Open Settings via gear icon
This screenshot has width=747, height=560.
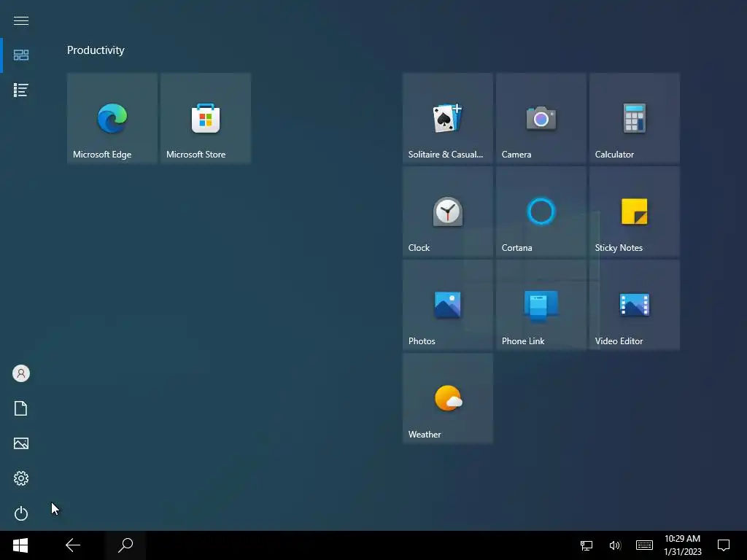pyautogui.click(x=21, y=478)
